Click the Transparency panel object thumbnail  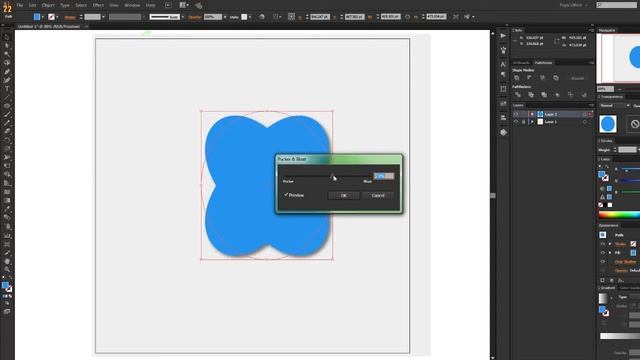607,124
